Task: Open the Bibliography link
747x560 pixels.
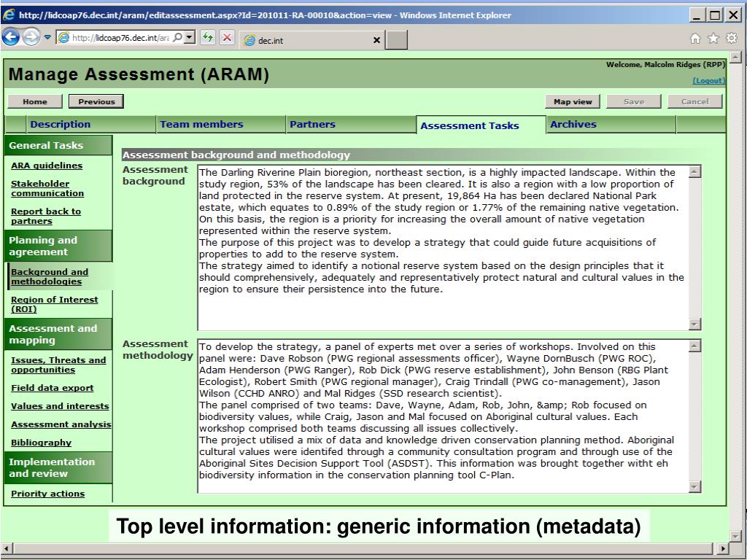Action: [41, 443]
